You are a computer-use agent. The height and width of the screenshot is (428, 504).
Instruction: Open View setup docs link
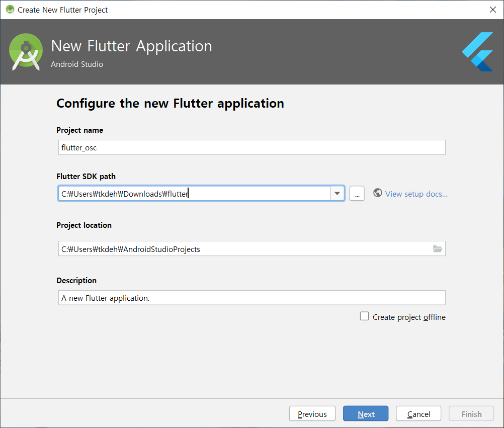pos(416,194)
